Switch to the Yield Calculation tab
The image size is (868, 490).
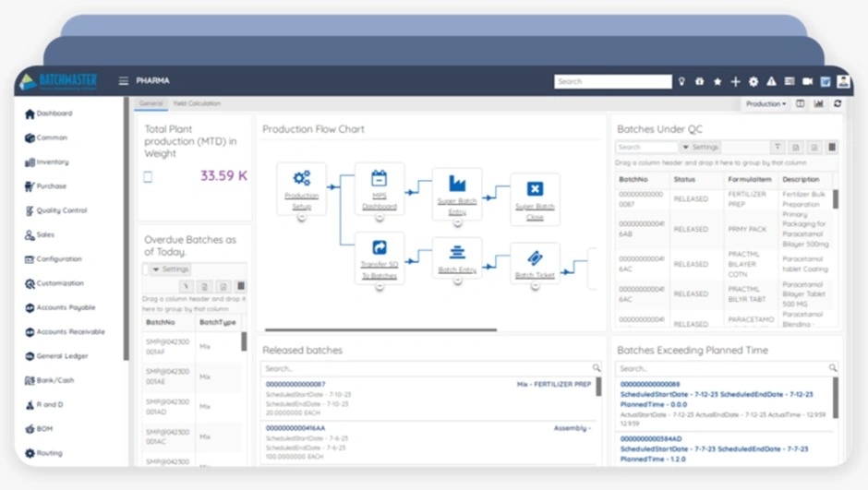197,103
